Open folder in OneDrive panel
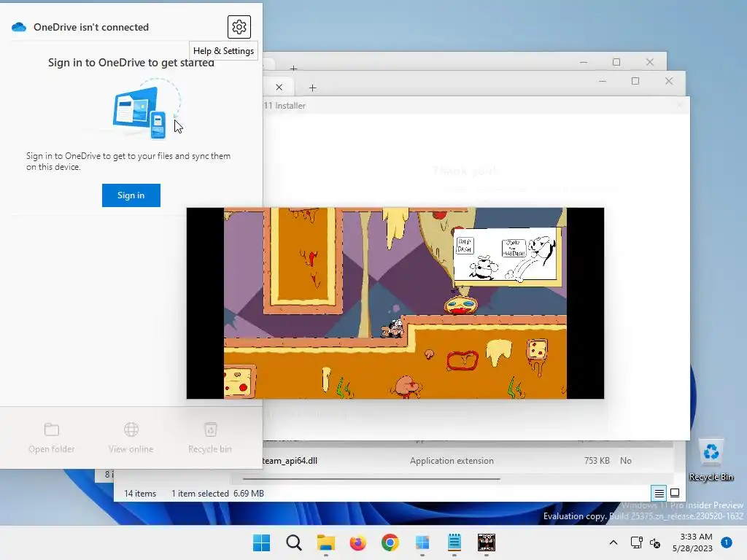 52,438
